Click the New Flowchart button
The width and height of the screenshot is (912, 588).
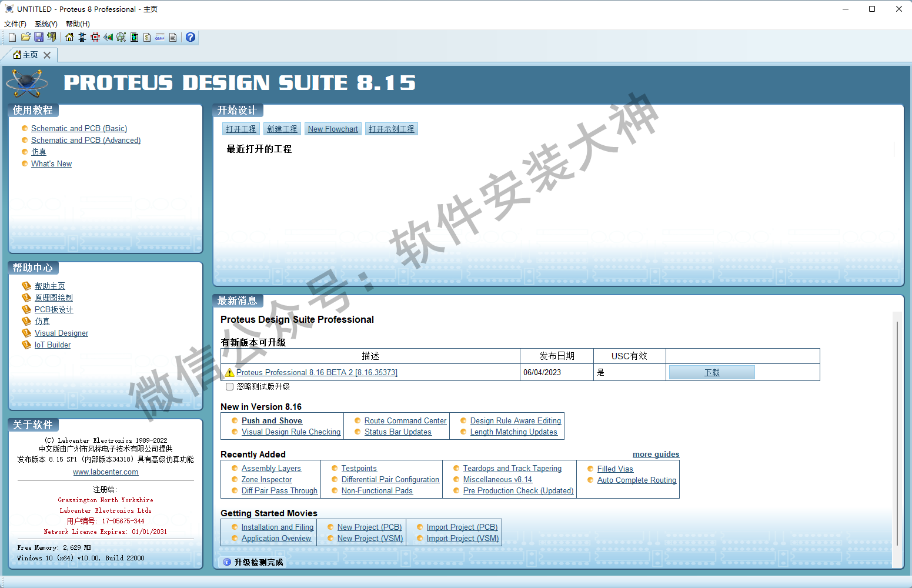[333, 129]
